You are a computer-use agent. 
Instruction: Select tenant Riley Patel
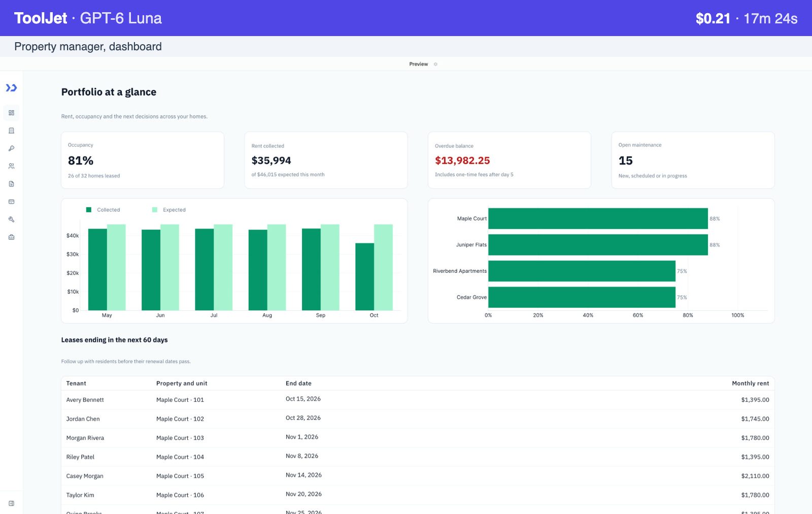pyautogui.click(x=80, y=457)
